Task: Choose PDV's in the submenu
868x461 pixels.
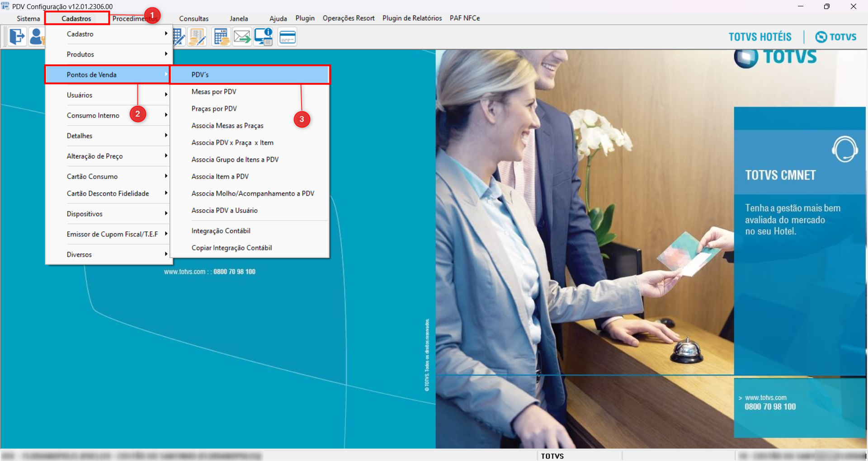Action: pos(250,75)
